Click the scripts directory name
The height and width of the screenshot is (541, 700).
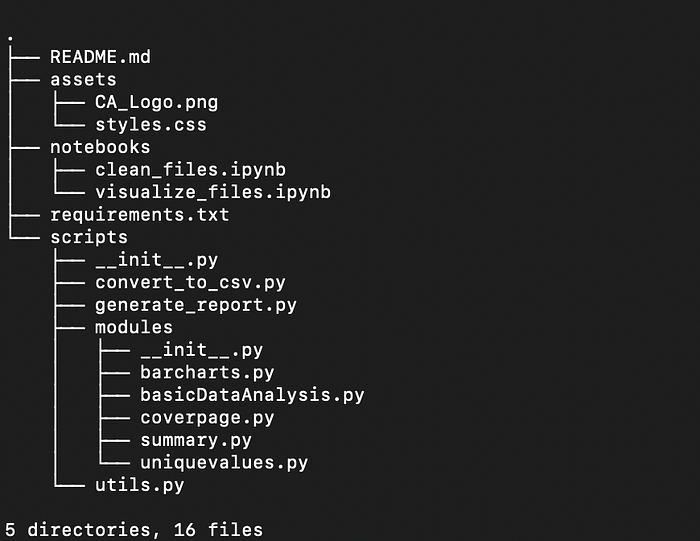pyautogui.click(x=89, y=237)
